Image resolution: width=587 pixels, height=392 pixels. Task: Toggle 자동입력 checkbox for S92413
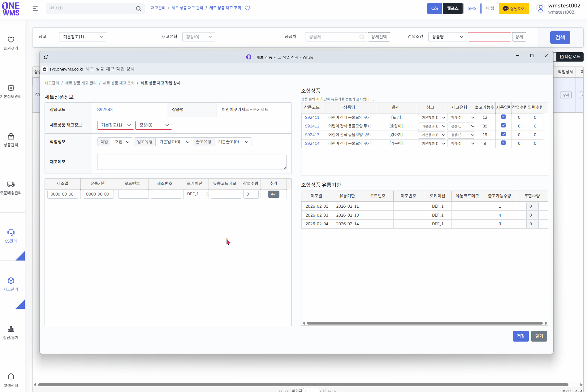coord(503,134)
